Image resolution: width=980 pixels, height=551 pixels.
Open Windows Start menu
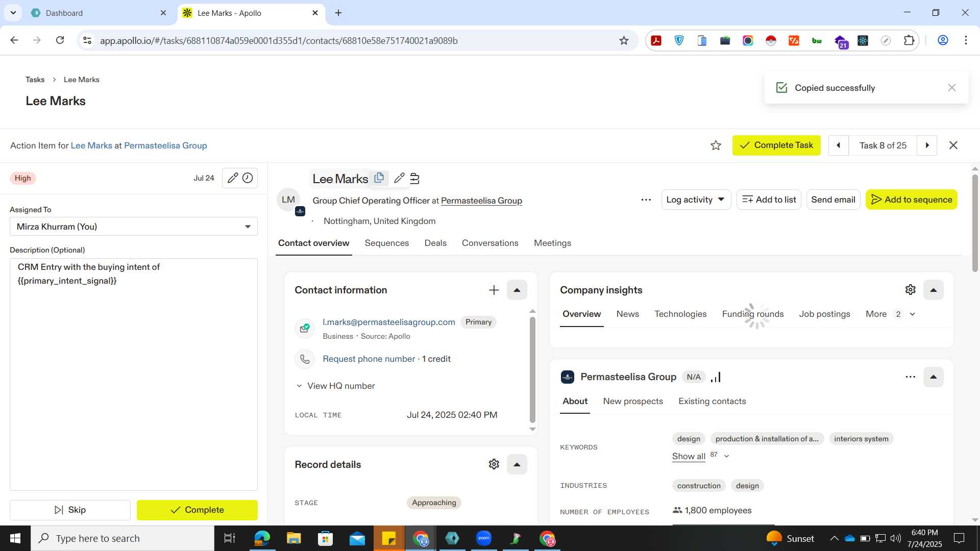[15, 538]
